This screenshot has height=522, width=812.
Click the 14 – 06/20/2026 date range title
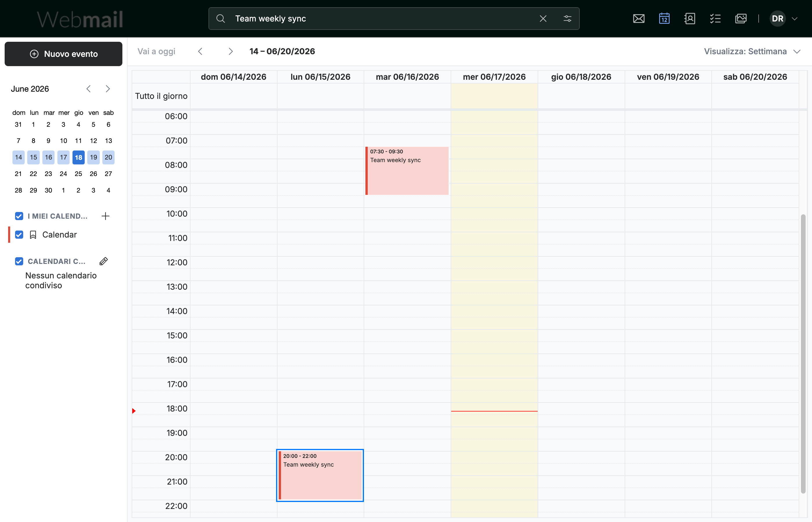[282, 51]
